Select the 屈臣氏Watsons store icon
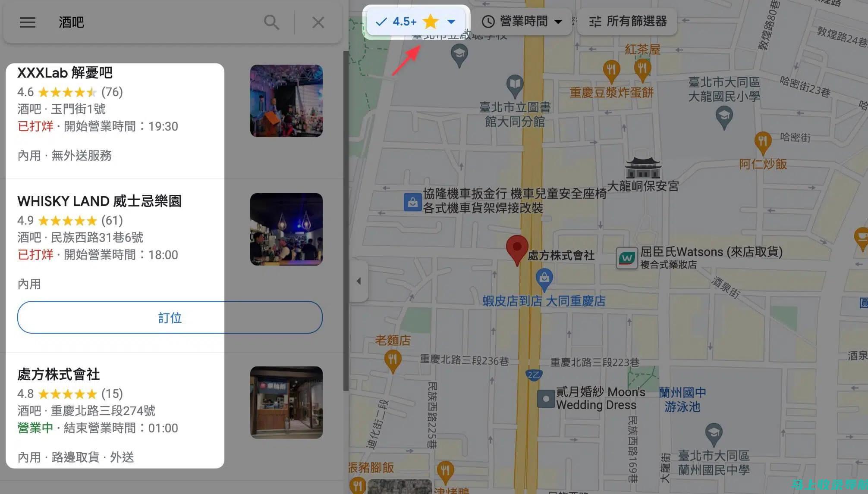868x494 pixels. click(627, 258)
